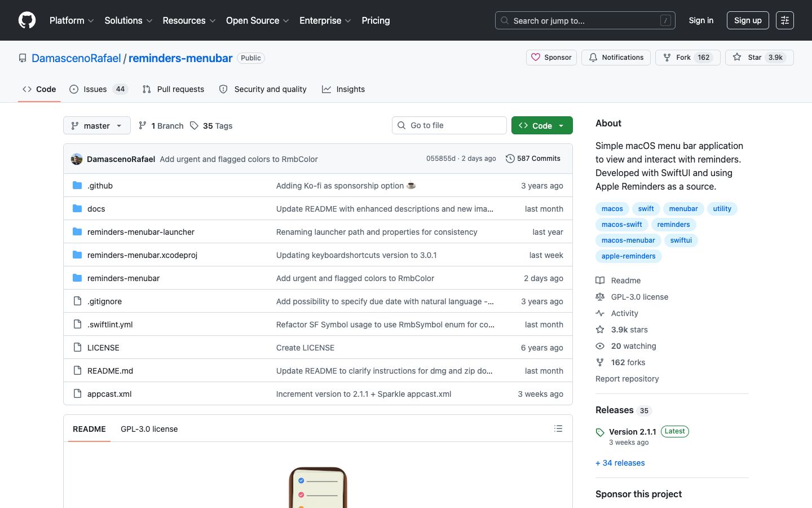
Task: Star the reminders-menubar repository
Action: tap(759, 58)
